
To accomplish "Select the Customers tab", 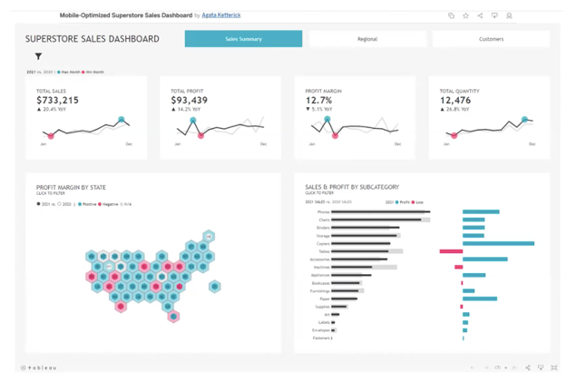I will [491, 39].
